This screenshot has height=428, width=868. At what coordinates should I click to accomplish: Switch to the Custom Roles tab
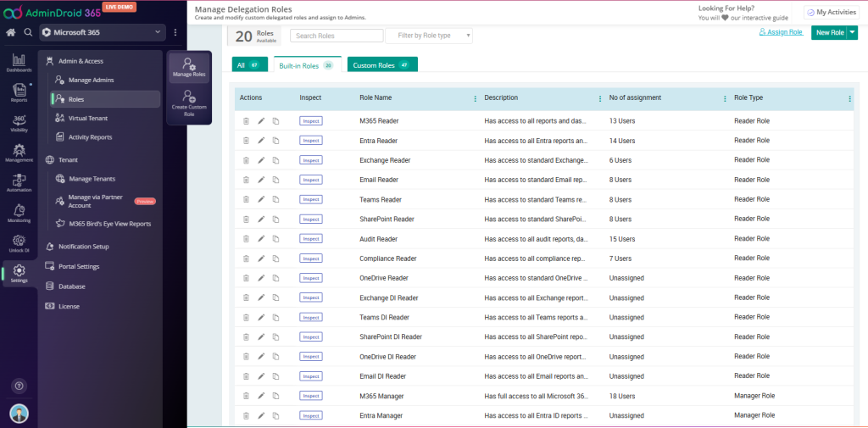click(x=382, y=64)
